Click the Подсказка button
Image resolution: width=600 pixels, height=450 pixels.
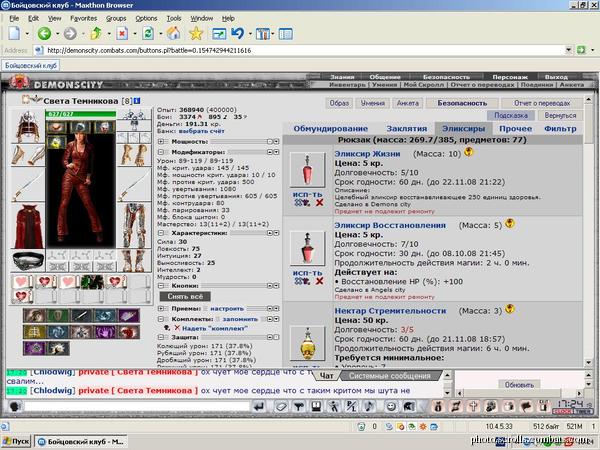[510, 115]
